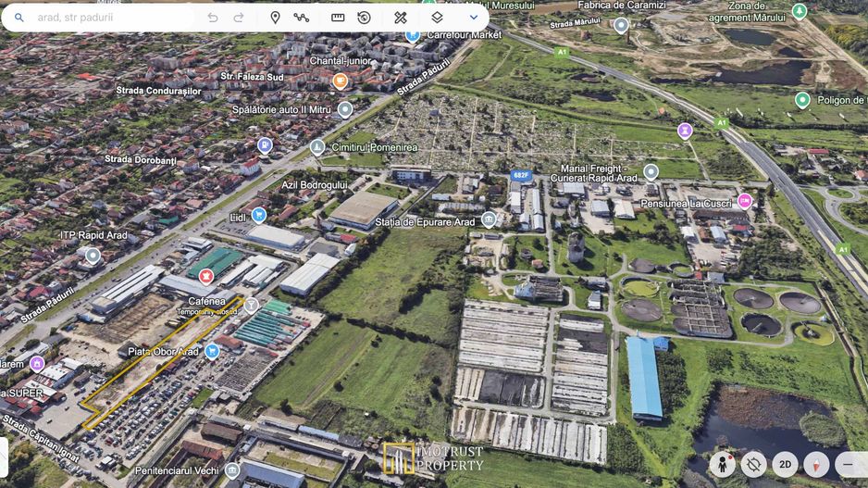Select the Piata Obor Arad marker
Image resolution: width=868 pixels, height=488 pixels.
coord(212,351)
